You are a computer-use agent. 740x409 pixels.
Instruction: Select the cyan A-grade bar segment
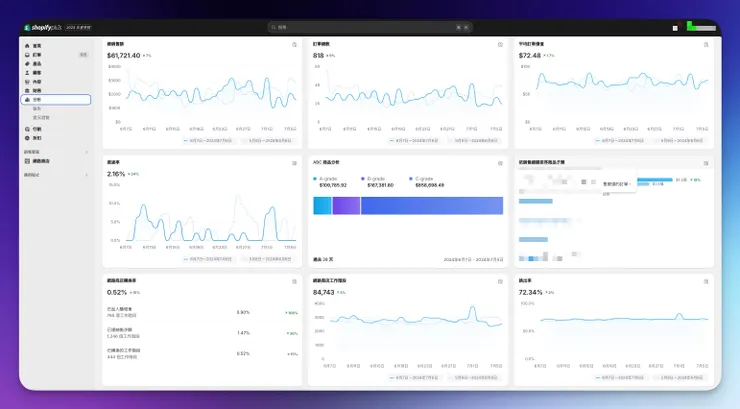coord(322,206)
